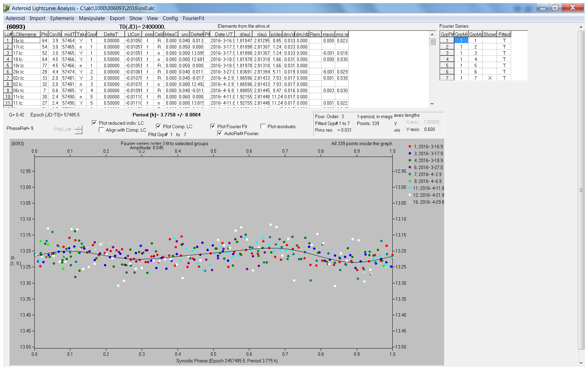Toggle AutoRefit Fourier checkbox
The image size is (588, 370).
pyautogui.click(x=220, y=133)
